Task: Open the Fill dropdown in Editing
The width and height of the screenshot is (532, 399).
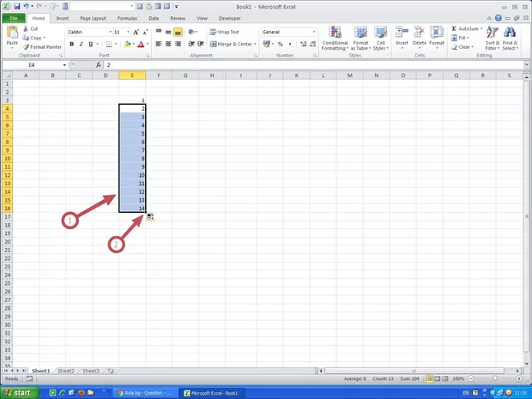Action: tap(461, 38)
